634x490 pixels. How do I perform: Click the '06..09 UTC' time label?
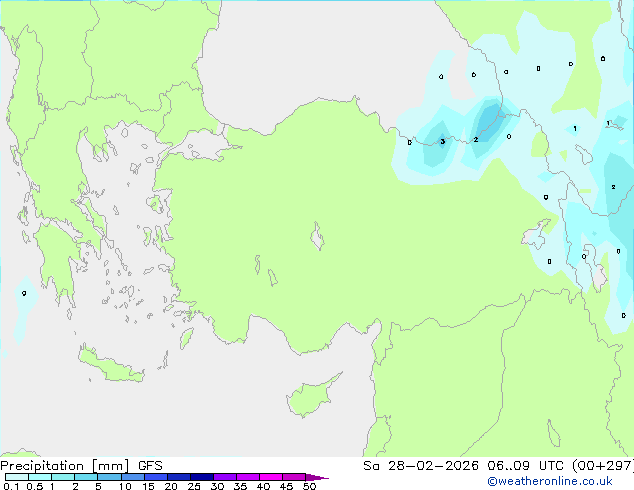[x=524, y=466]
